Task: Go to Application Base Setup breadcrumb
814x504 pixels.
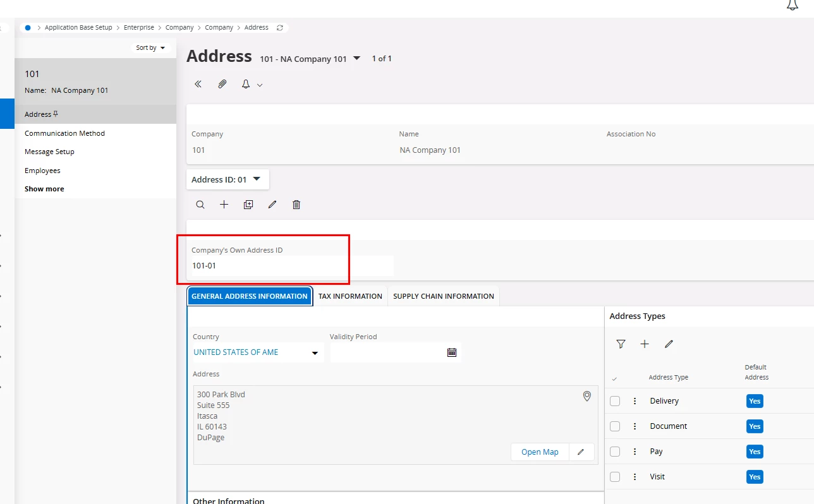Action: [x=78, y=28]
